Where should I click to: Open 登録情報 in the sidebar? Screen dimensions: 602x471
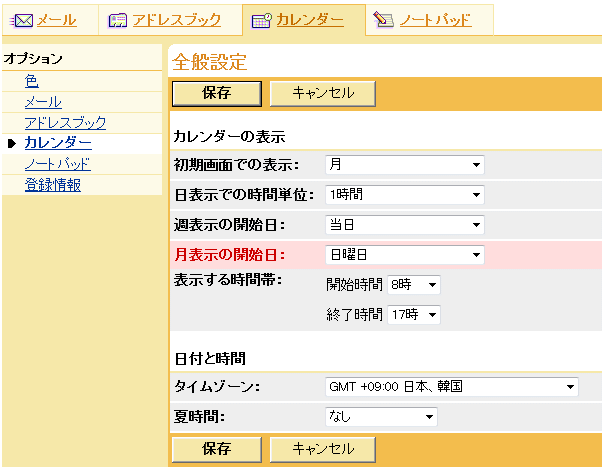point(53,185)
